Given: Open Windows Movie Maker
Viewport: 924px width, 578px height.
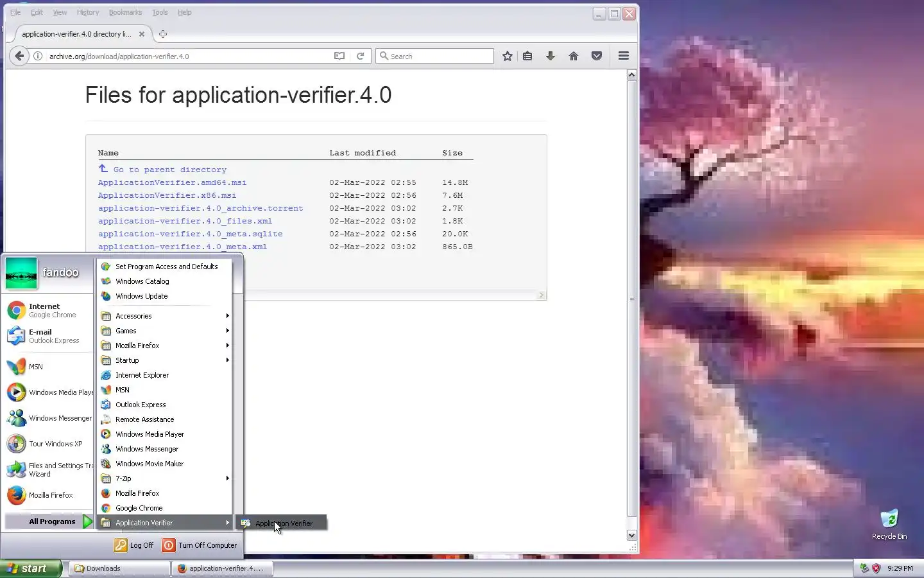Looking at the screenshot, I should click(x=165, y=464).
